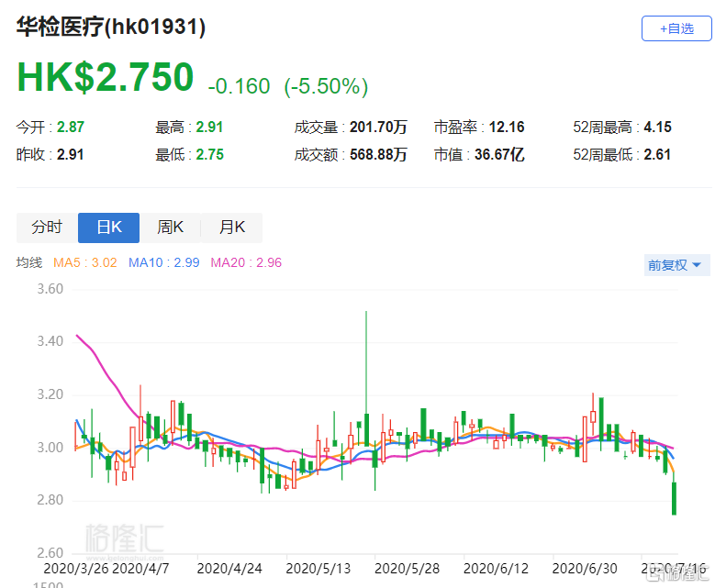
Task: Toggle the MA10 : 2.99 indicator label
Action: coord(164,263)
